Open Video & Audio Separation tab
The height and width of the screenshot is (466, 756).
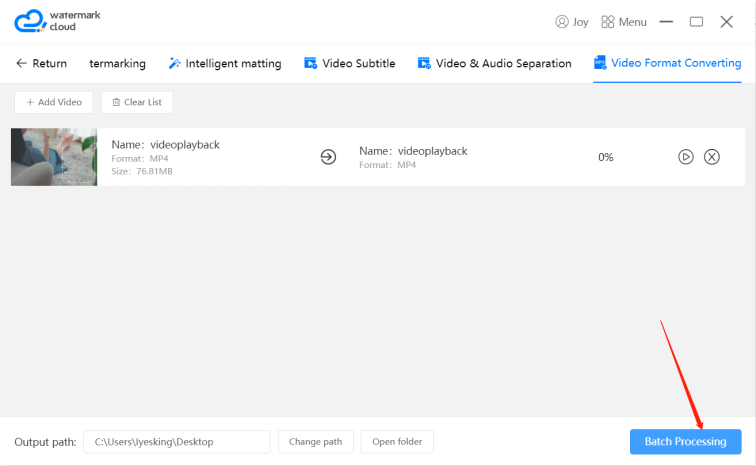click(x=494, y=63)
